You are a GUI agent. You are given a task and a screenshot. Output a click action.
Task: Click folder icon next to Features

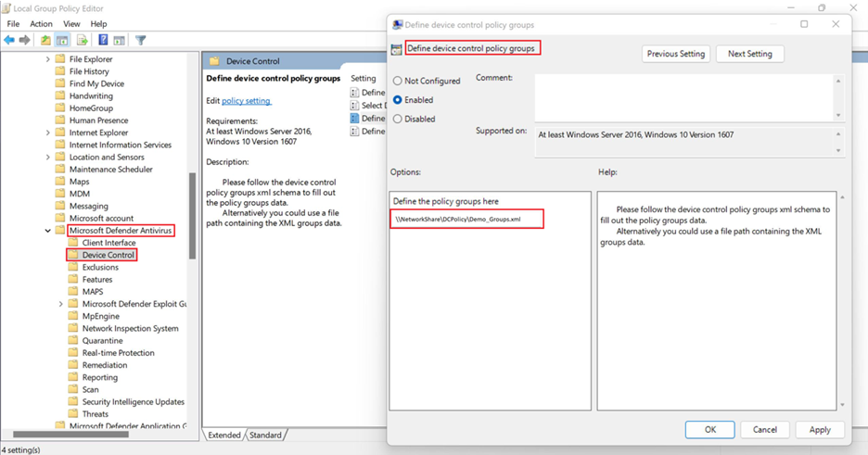point(73,279)
